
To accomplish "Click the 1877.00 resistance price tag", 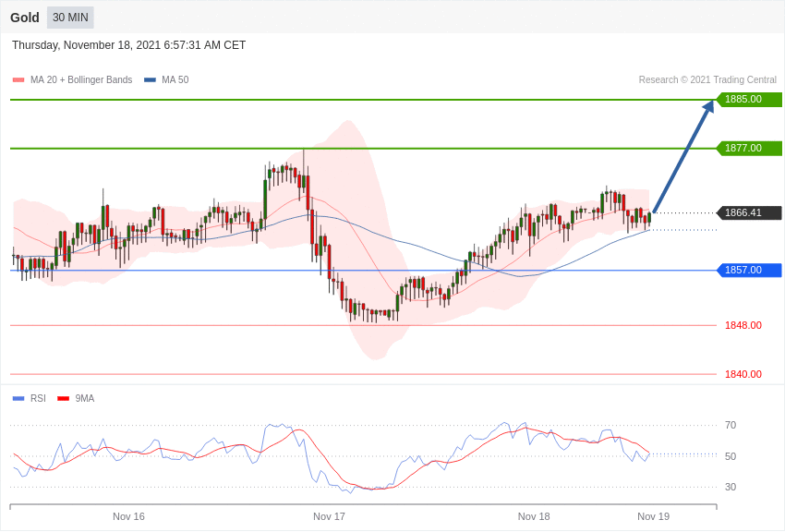I will [x=749, y=148].
